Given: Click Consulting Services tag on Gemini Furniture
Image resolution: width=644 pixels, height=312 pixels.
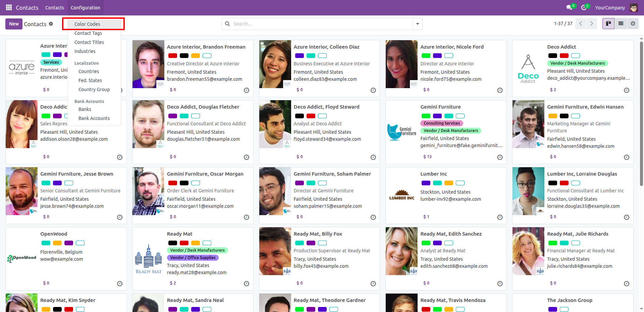Looking at the screenshot, I should (442, 123).
